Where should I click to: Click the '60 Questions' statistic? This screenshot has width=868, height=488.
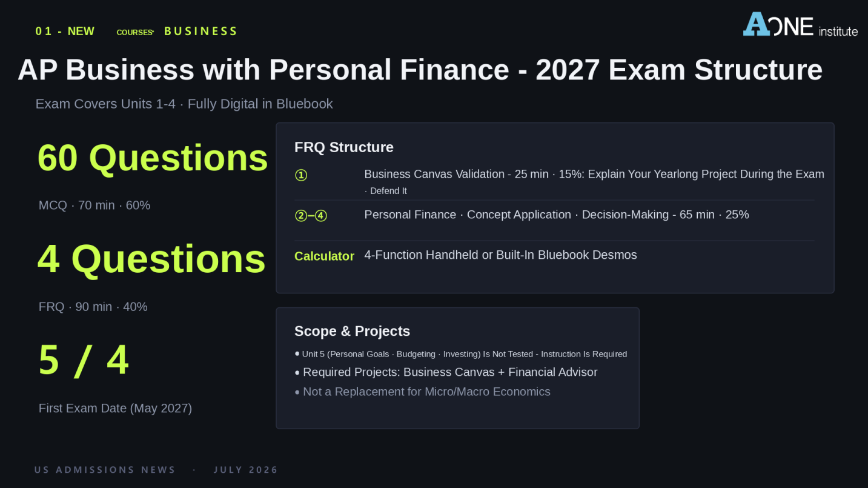(x=153, y=158)
